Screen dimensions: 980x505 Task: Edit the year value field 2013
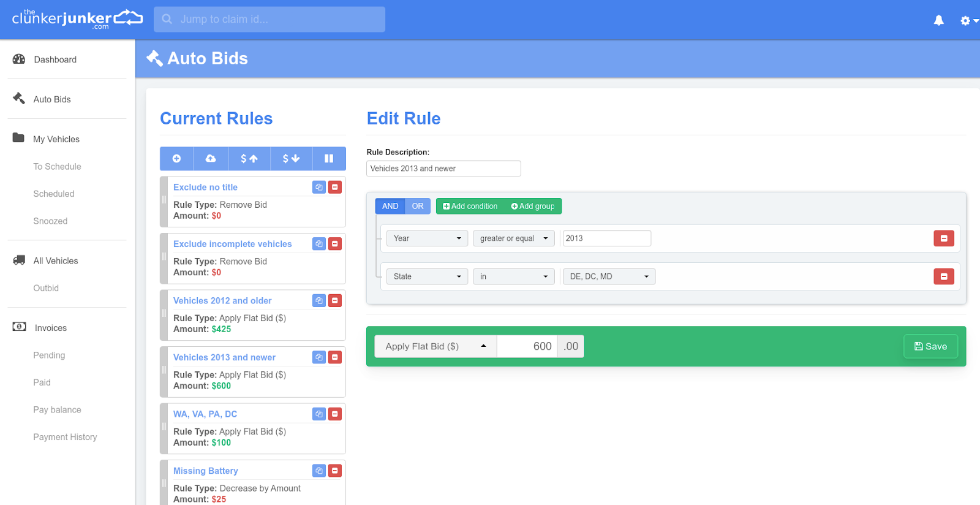pyautogui.click(x=606, y=238)
